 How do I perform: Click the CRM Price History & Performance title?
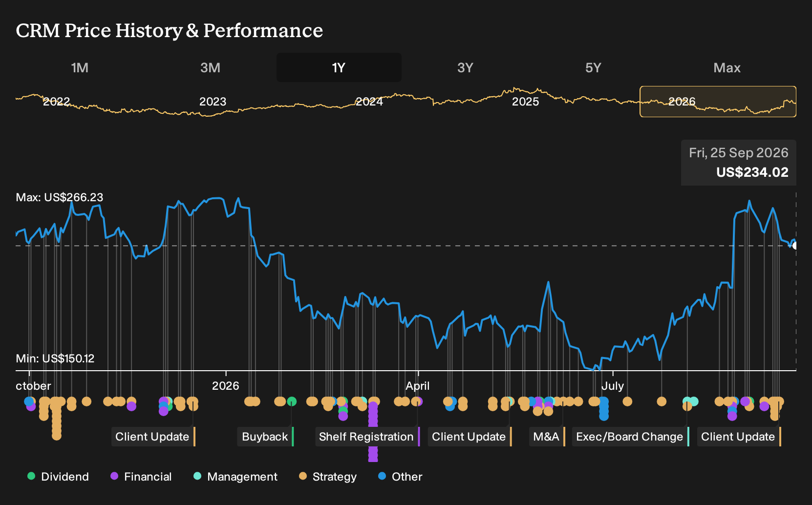pos(170,30)
